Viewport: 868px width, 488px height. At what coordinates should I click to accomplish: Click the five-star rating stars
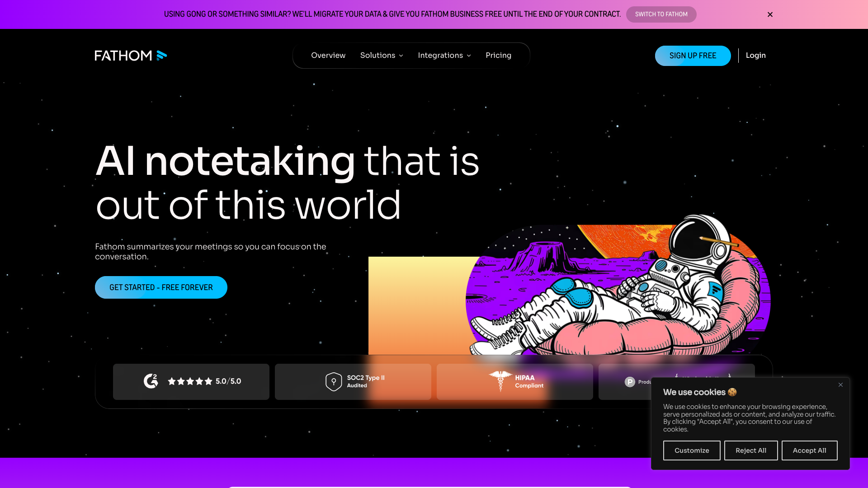190,381
